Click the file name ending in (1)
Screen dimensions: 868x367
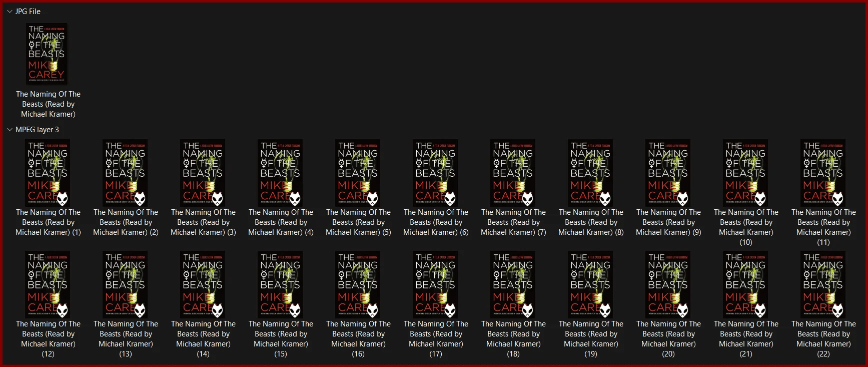click(48, 222)
